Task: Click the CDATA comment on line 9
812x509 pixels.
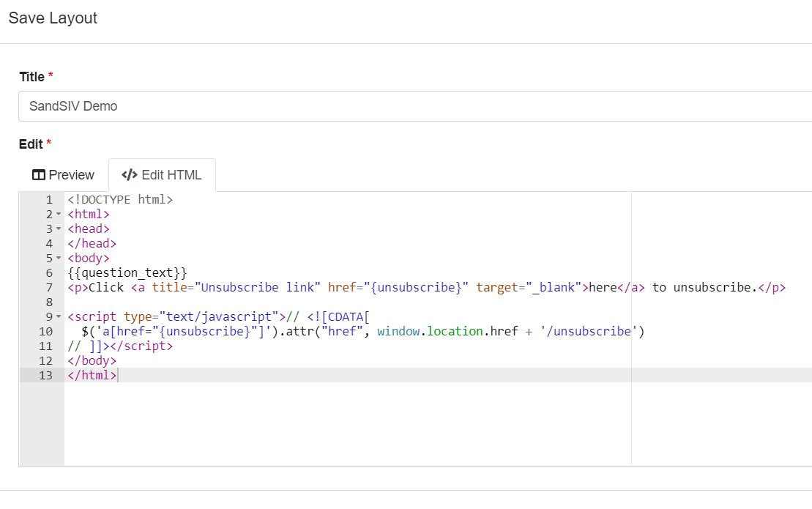Action: click(x=328, y=316)
